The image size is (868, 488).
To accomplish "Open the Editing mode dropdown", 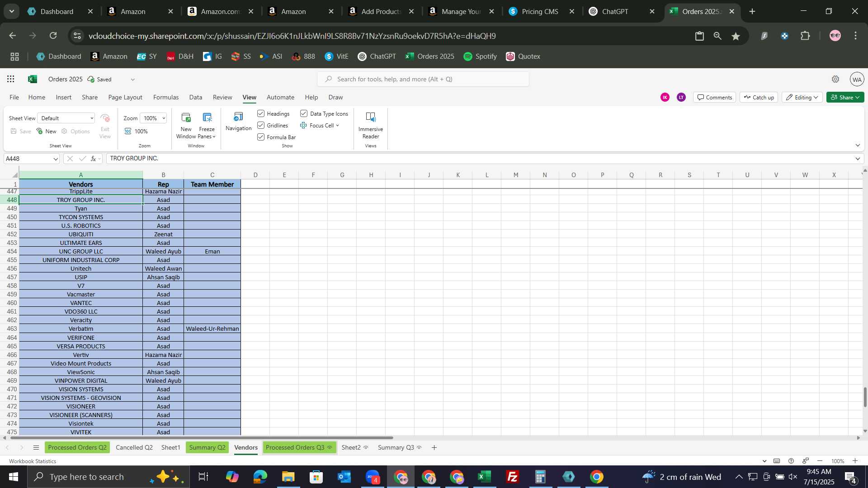I will [x=802, y=97].
